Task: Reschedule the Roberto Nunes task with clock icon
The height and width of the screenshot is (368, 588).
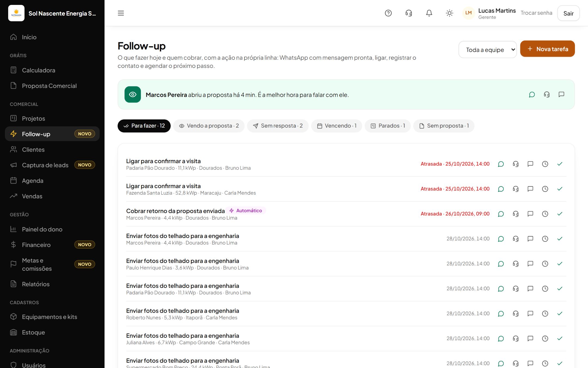Action: pos(545,314)
